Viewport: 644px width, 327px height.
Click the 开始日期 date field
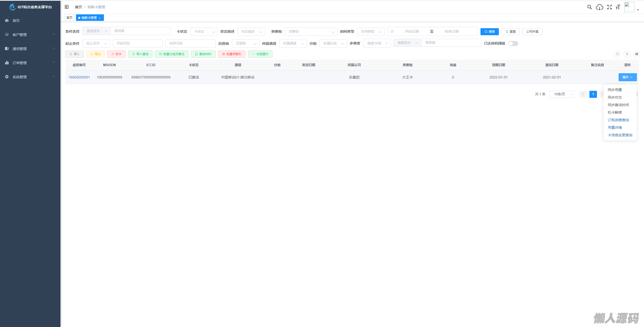[412, 31]
